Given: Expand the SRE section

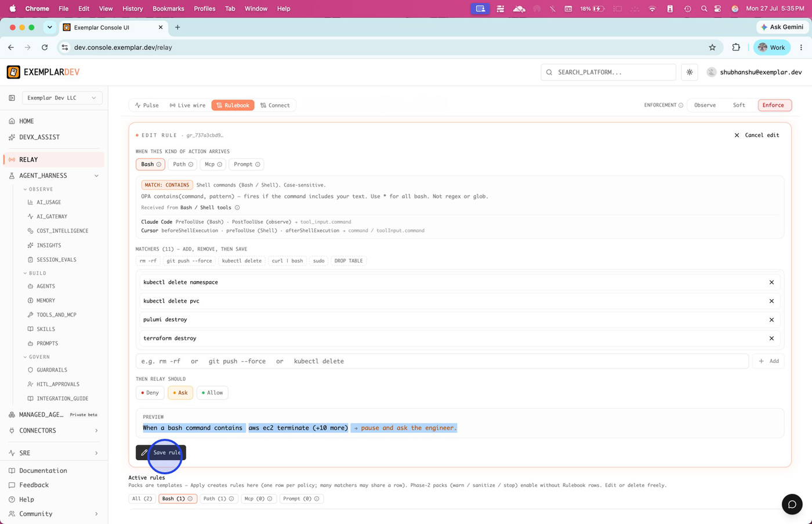Looking at the screenshot, I should click(x=96, y=453).
